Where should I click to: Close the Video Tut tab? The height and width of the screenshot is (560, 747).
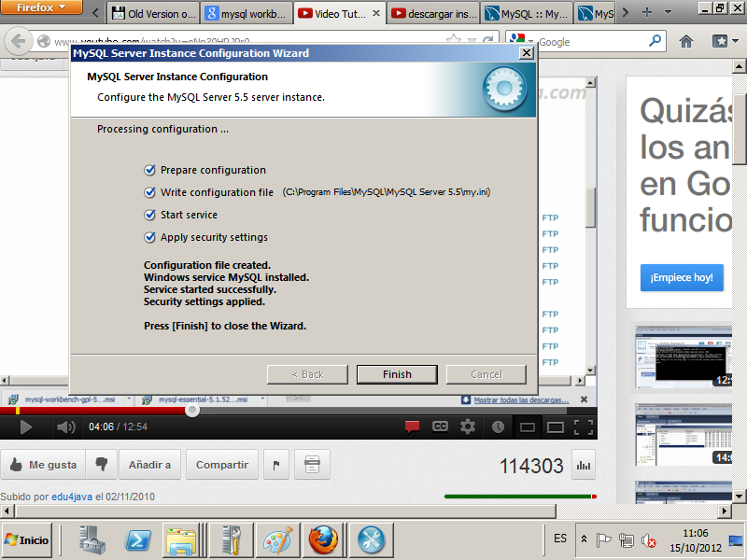(376, 13)
